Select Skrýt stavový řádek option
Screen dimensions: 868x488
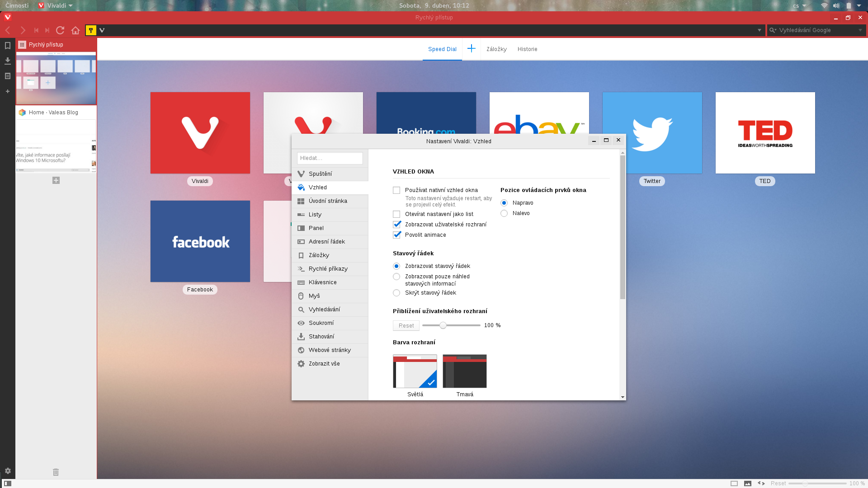[396, 293]
